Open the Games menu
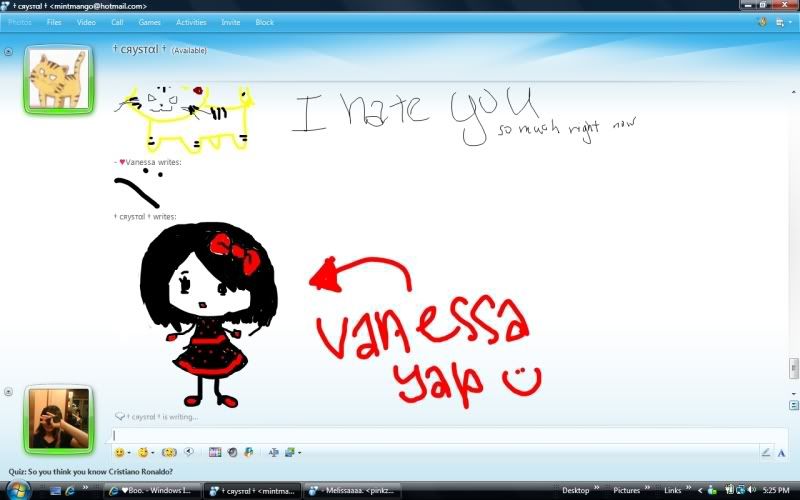 149,22
